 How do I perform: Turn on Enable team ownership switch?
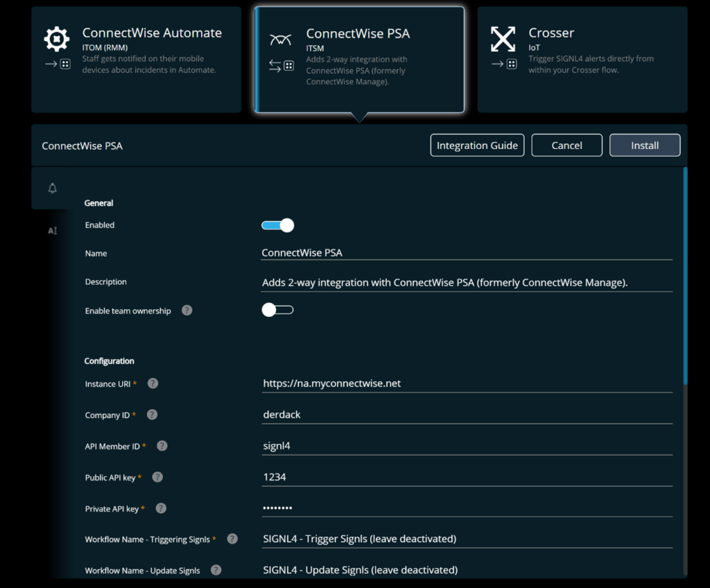pyautogui.click(x=277, y=310)
